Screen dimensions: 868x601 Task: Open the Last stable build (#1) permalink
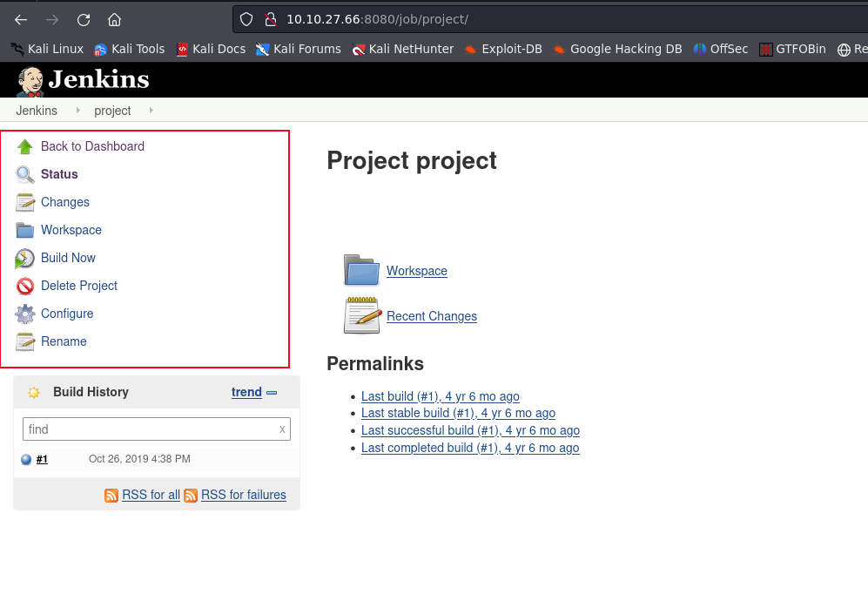[x=458, y=413]
